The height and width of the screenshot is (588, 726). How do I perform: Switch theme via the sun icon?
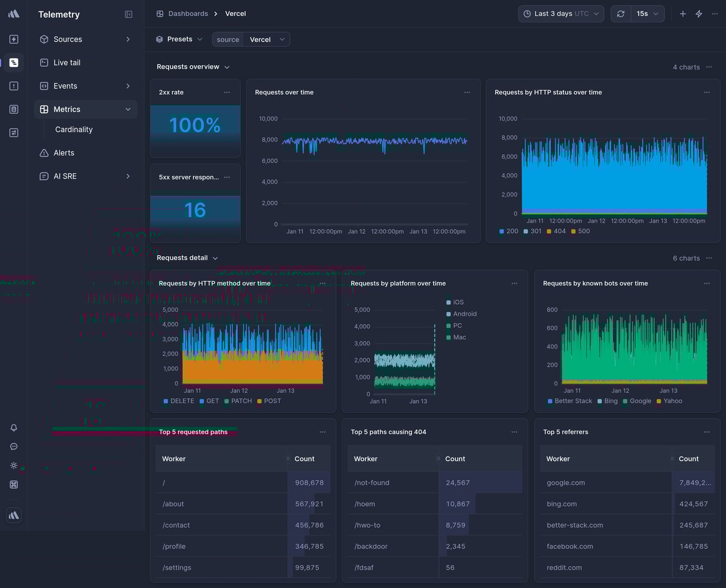point(14,465)
